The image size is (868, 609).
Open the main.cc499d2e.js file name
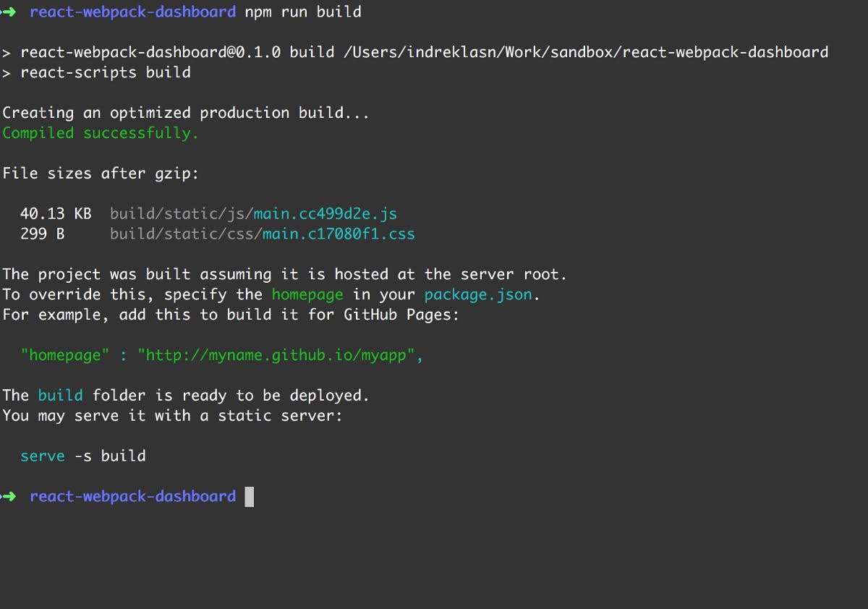tap(325, 214)
